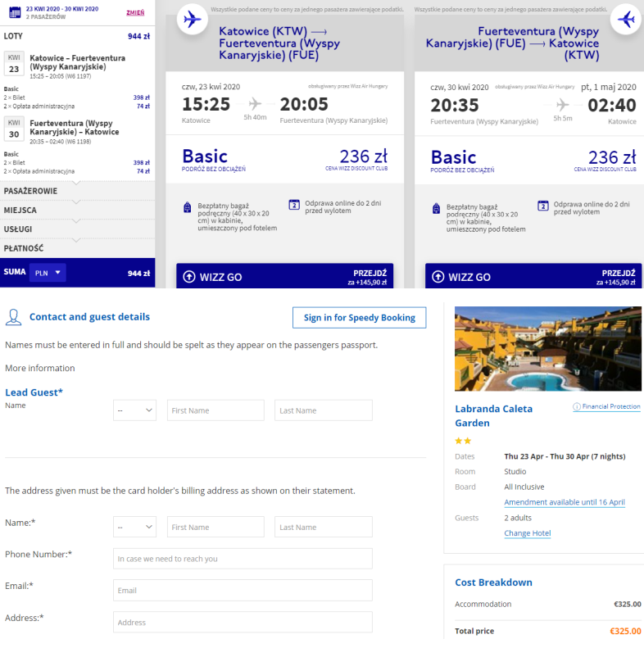Click the Labranda Caleta Garden hotel photo
This screenshot has height=648, width=644.
pos(548,349)
